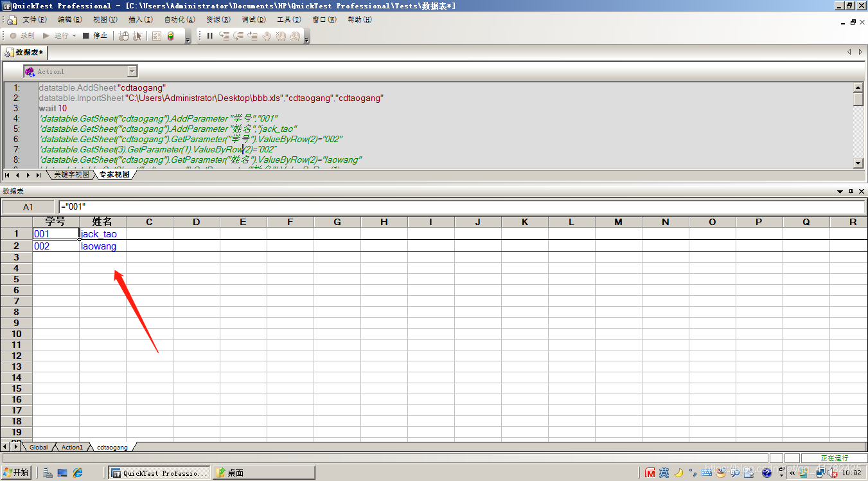Close the 数据表 data table pane

tap(862, 192)
